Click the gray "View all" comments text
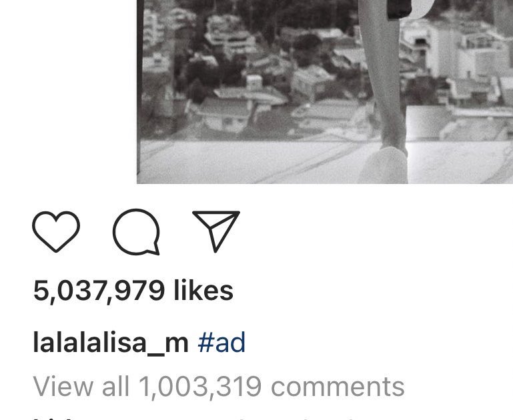Image resolution: width=513 pixels, height=420 pixels. 81,386
